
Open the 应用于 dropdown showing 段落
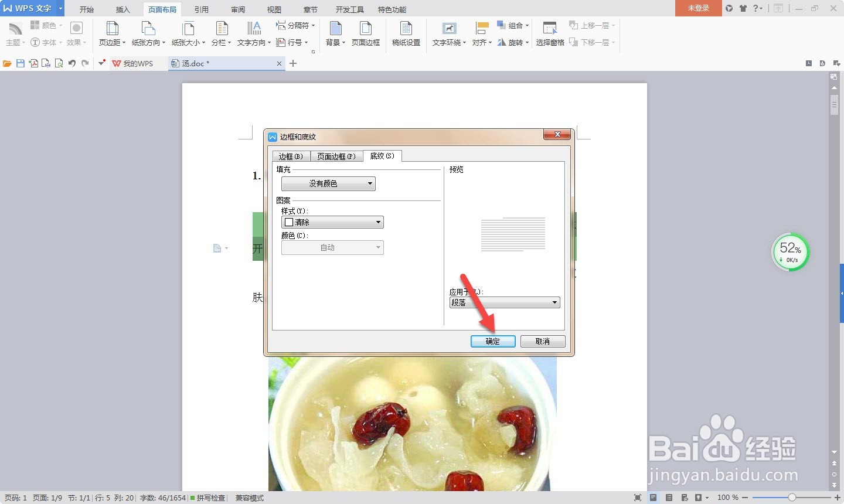click(x=505, y=302)
